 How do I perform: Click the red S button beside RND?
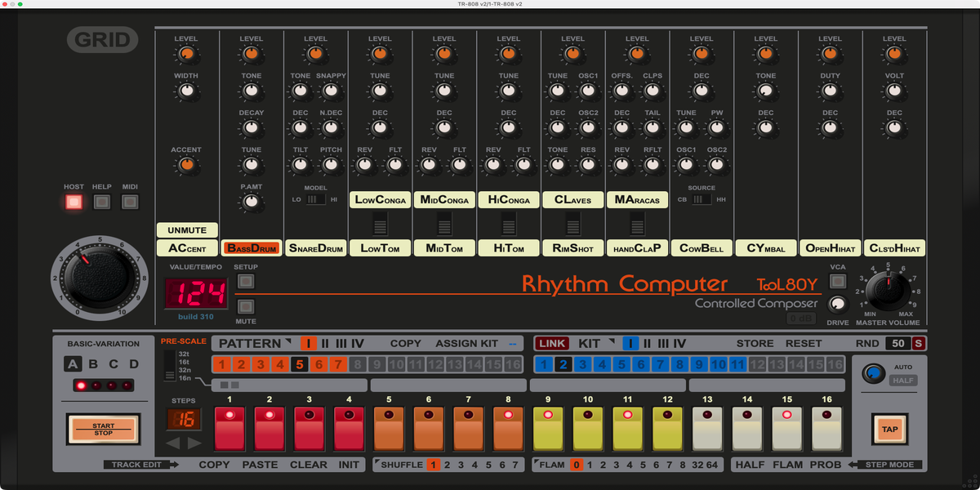tap(920, 344)
